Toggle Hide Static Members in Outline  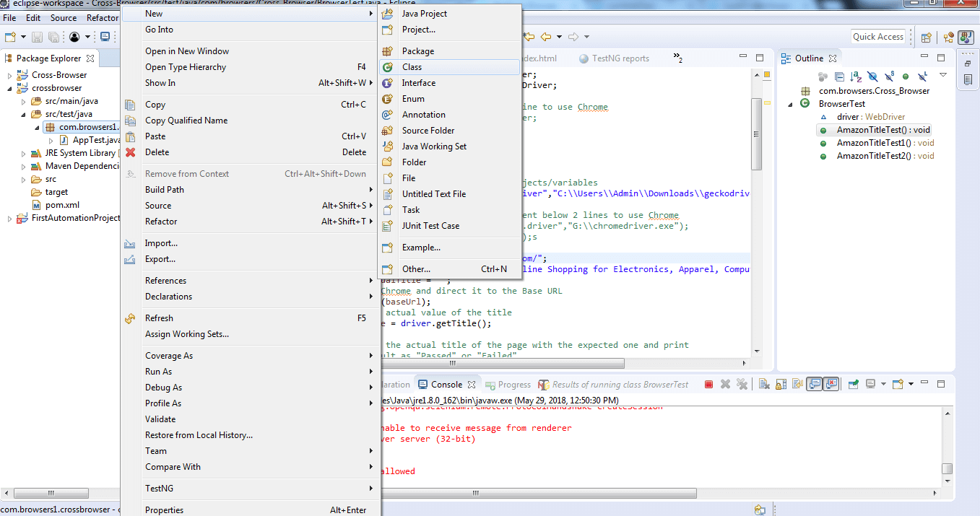(x=889, y=76)
